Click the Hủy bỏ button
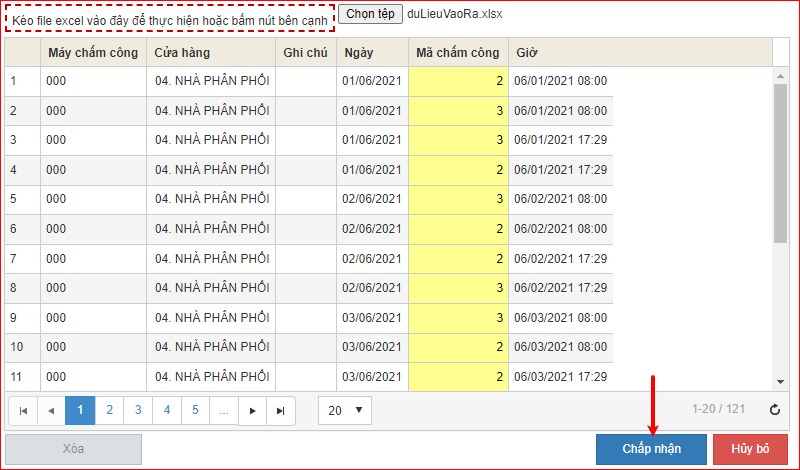800x470 pixels. click(x=750, y=449)
